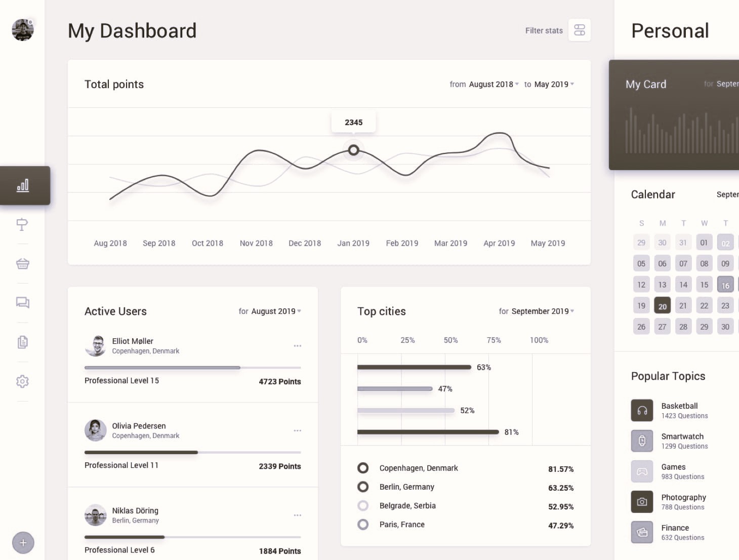
Task: Select day 20 in the calendar
Action: [x=662, y=305]
